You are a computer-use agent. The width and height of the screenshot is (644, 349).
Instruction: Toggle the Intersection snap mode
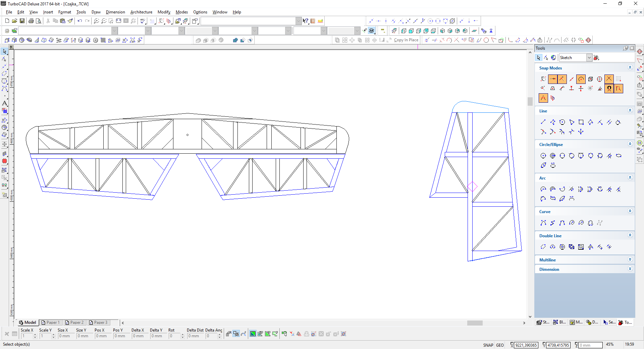coord(609,79)
